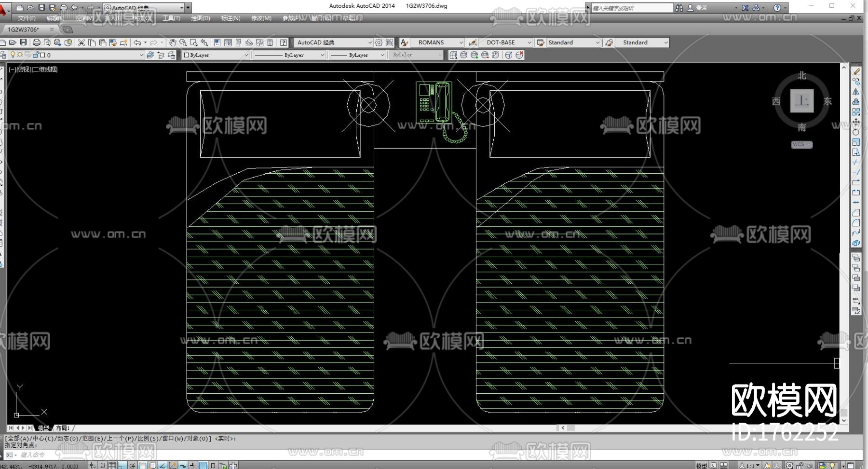Click the Undo arrow in standard toolbar
This screenshot has width=868, height=469.
click(137, 42)
